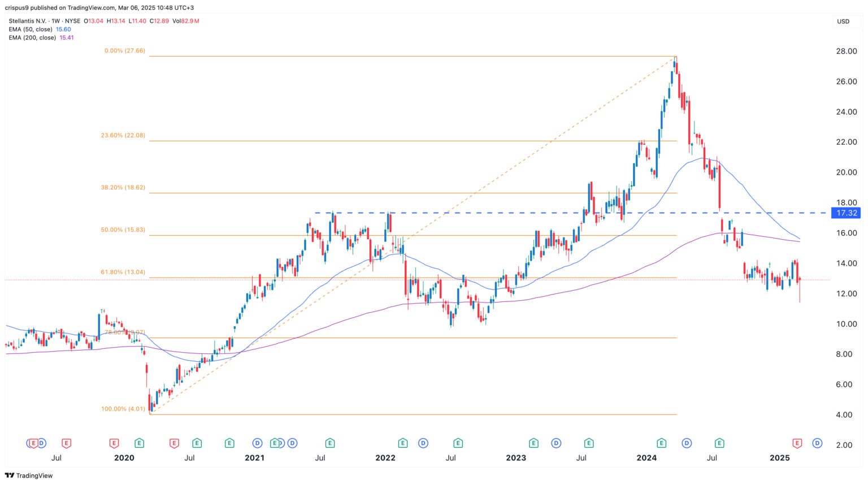The height and width of the screenshot is (484, 868).
Task: Click the red earnings marker near the 2020 label
Action: point(114,443)
